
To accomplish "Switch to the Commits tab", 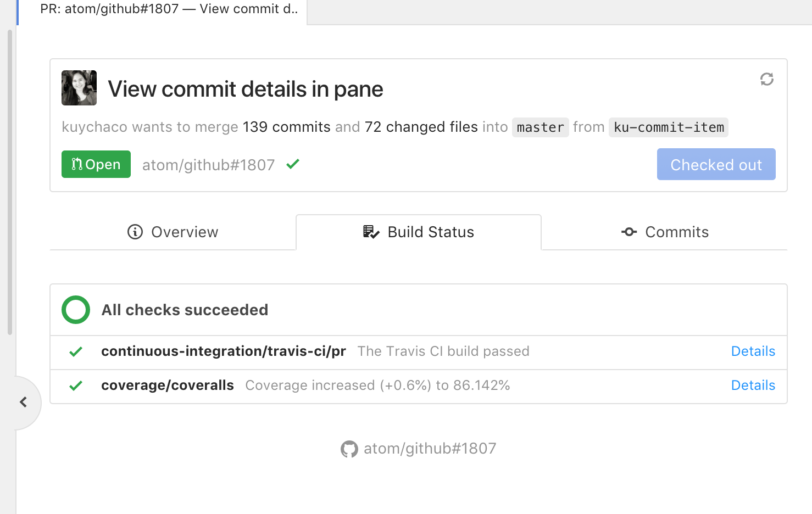I will point(664,232).
